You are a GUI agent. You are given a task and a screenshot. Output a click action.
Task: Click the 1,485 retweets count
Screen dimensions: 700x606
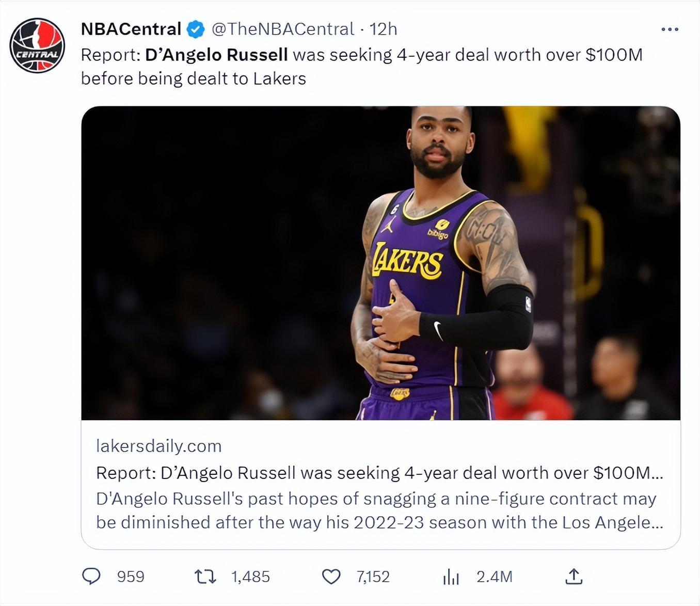tap(250, 577)
